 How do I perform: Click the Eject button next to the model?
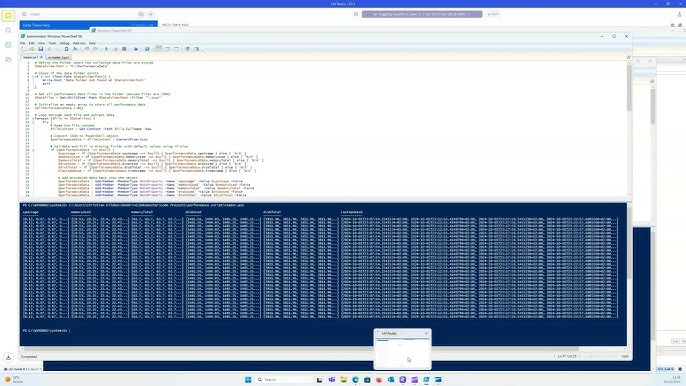493,14
